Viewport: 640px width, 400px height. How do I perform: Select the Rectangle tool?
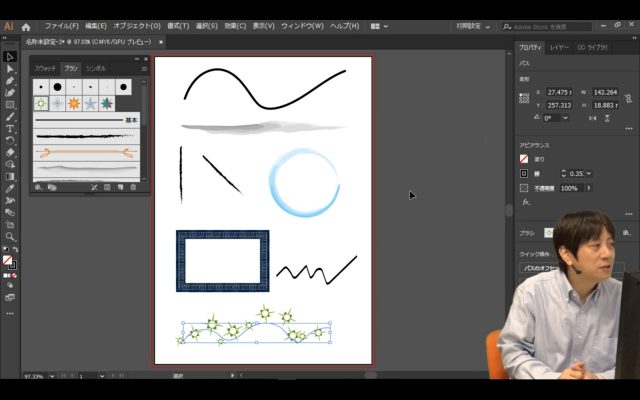coord(10,105)
